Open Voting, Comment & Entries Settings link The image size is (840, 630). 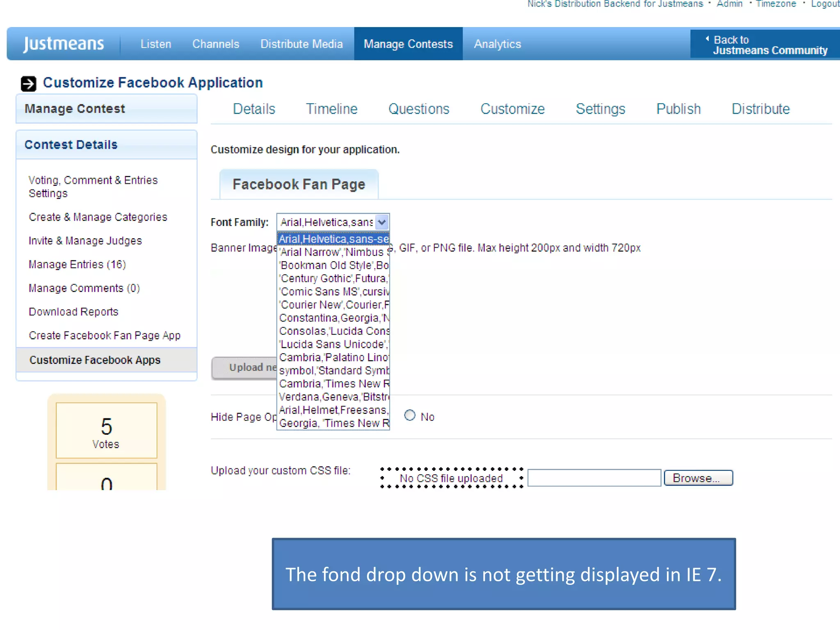pyautogui.click(x=93, y=187)
